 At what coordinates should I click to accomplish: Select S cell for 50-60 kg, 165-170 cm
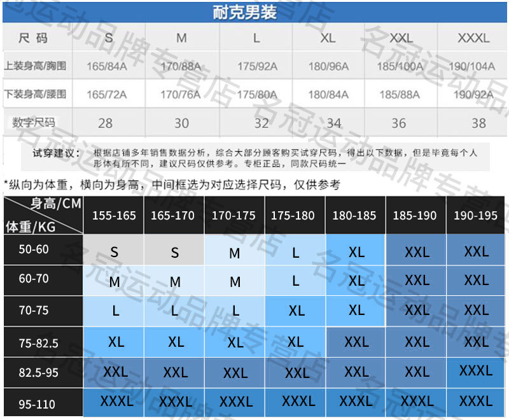tap(174, 250)
